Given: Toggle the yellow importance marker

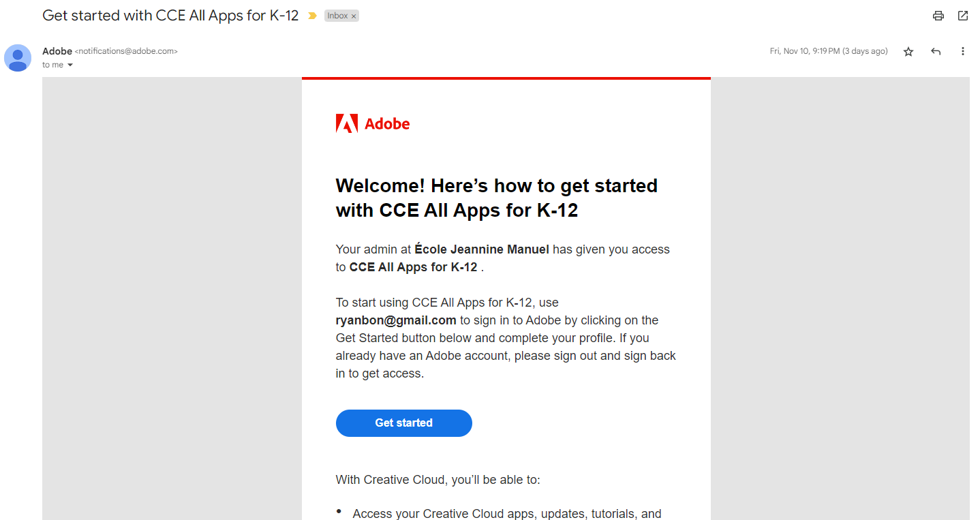Looking at the screenshot, I should [x=312, y=16].
